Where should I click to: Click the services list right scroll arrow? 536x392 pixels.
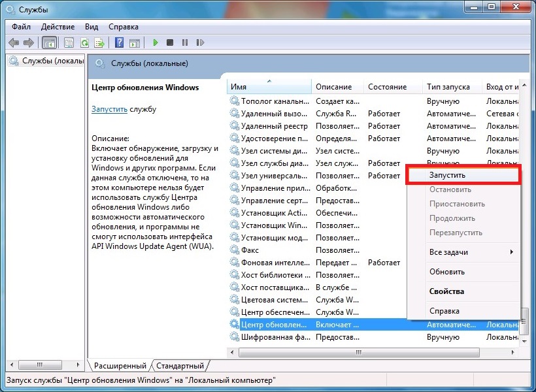pos(512,352)
